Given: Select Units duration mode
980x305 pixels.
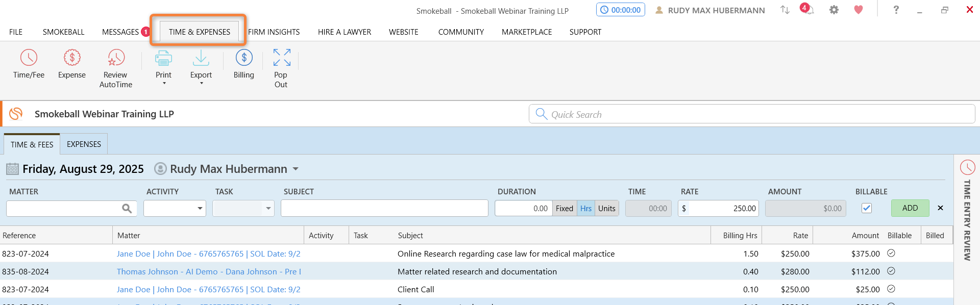Looking at the screenshot, I should coord(607,208).
